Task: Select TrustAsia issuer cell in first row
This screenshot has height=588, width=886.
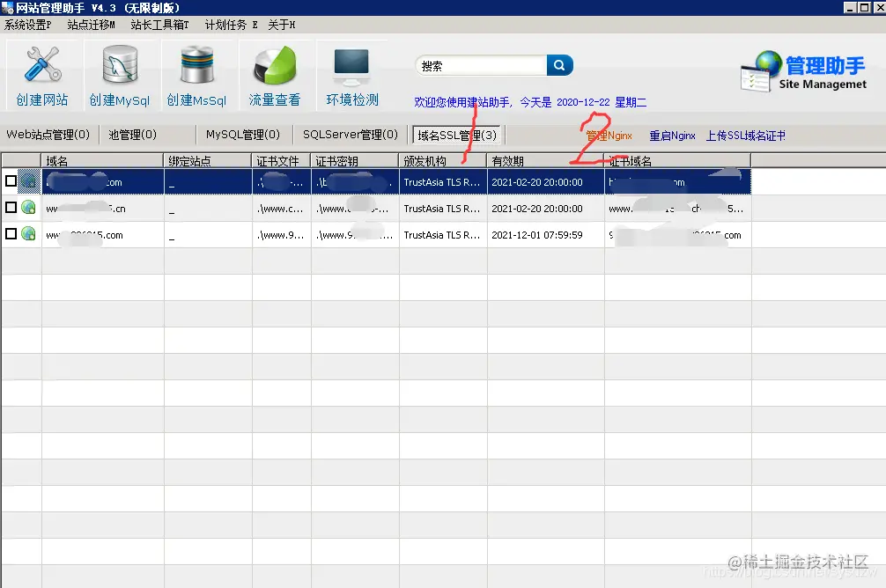Action: coord(443,182)
